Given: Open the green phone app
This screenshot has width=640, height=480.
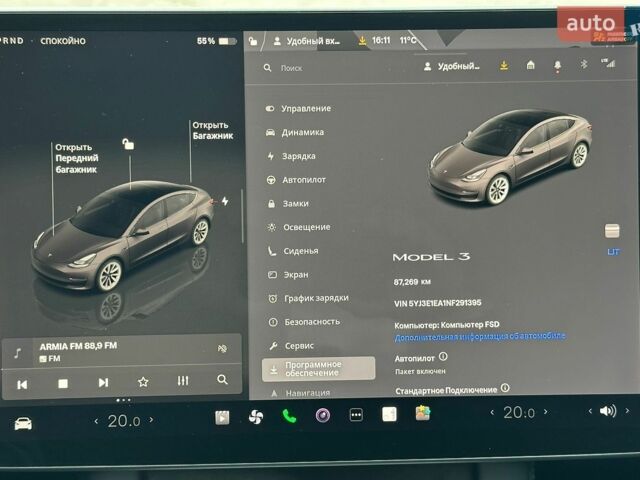Looking at the screenshot, I should click(x=289, y=416).
